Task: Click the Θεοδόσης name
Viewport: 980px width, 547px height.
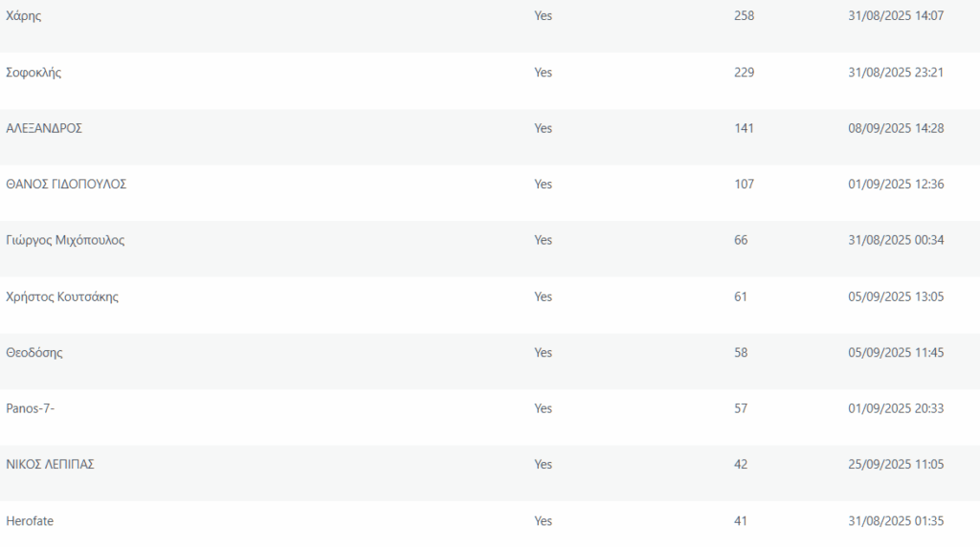Action: point(34,353)
